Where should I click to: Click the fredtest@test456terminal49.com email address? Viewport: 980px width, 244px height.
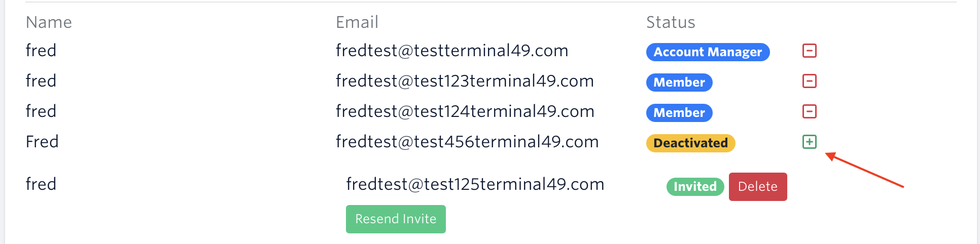467,142
